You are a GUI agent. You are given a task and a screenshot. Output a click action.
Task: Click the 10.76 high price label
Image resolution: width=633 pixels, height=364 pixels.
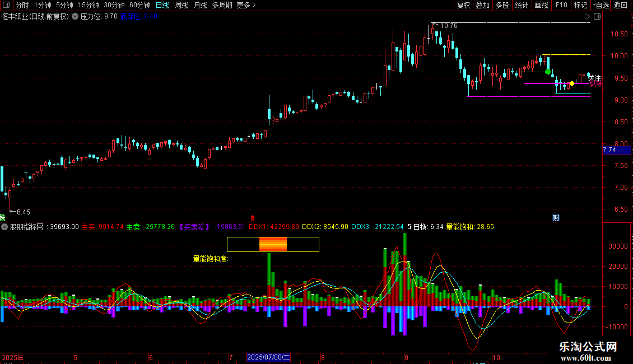(x=449, y=26)
